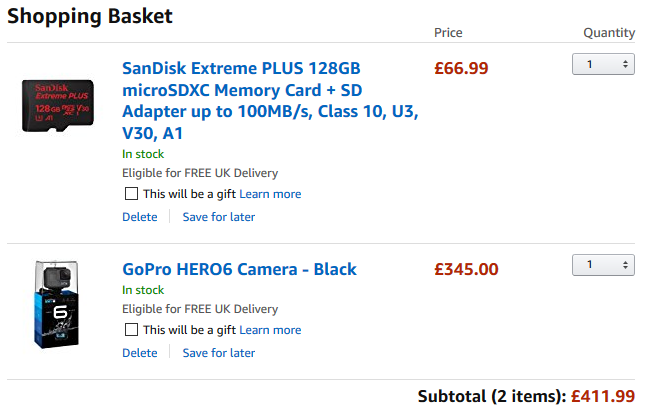This screenshot has height=414, width=655.
Task: Open the quantity dropdown for the GoPro HERO6
Action: point(603,265)
